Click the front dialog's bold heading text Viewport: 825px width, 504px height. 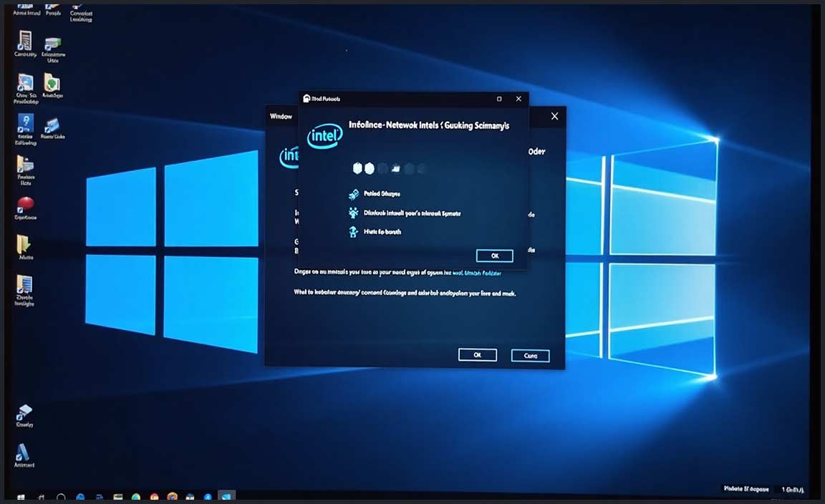pyautogui.click(x=429, y=125)
